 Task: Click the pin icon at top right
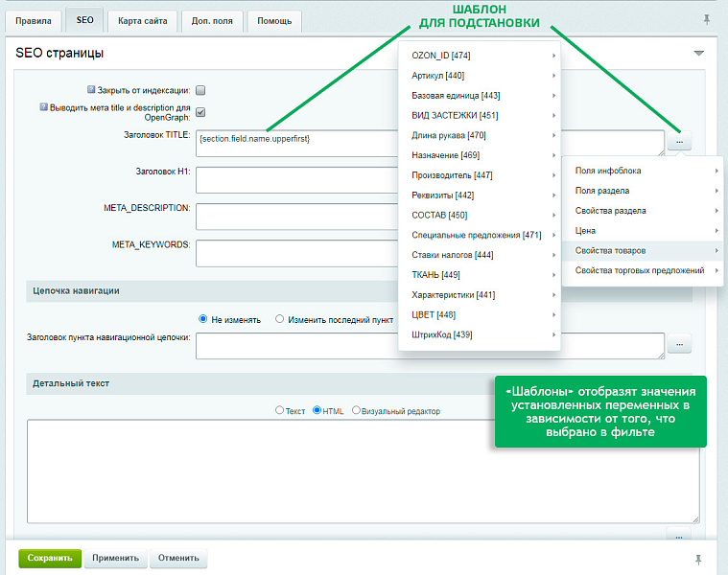tap(707, 19)
